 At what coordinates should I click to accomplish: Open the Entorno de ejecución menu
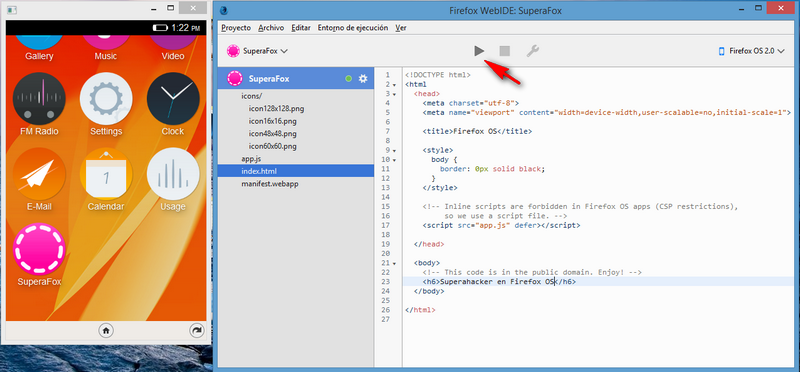coord(353,28)
